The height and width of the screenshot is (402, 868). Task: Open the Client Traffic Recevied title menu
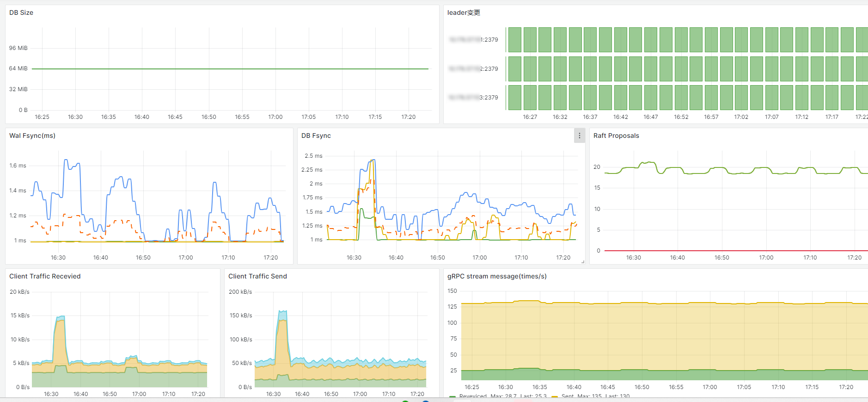(45, 276)
